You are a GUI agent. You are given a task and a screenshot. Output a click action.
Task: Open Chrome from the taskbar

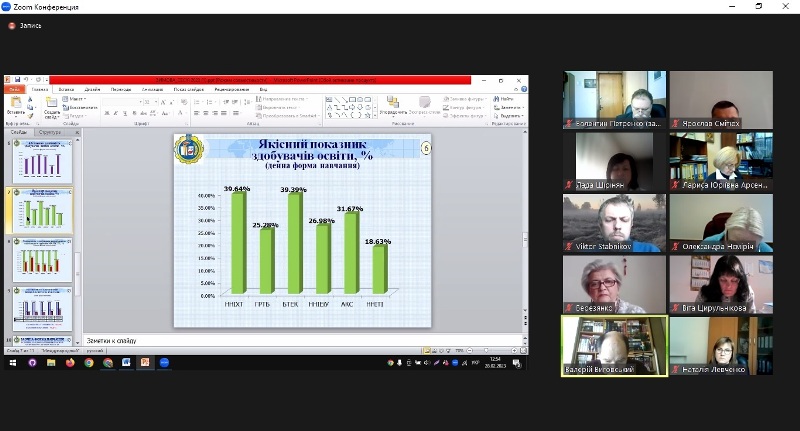[89, 363]
